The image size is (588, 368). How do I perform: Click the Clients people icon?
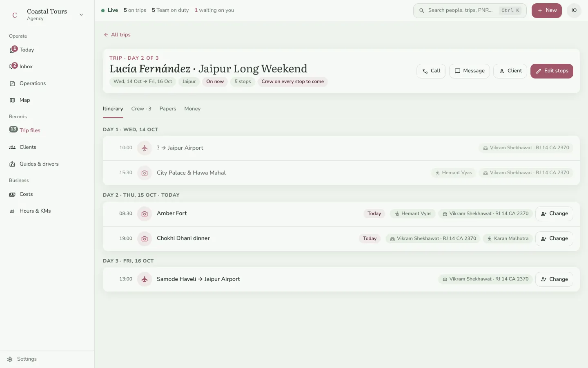12,147
